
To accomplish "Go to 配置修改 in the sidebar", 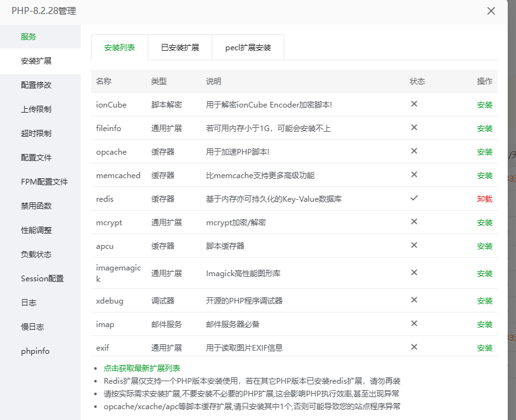I will coord(36,85).
